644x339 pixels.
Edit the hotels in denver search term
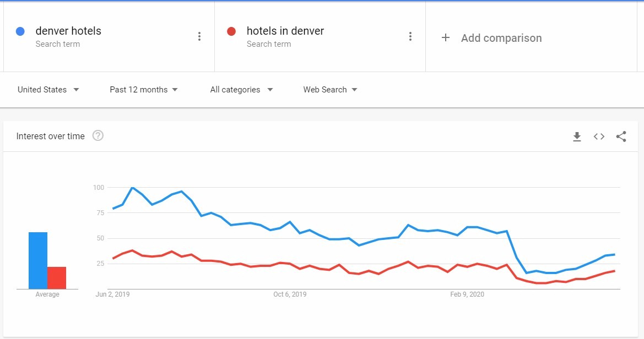pos(285,31)
